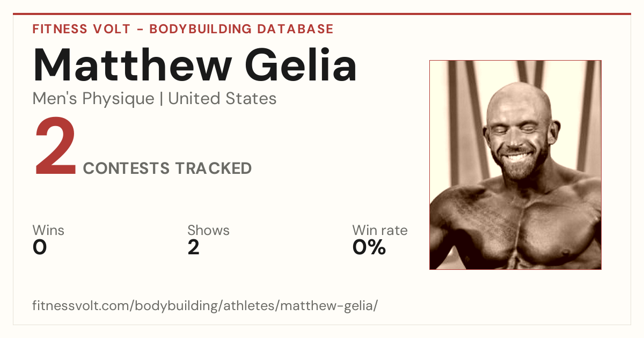Click the 'FITNESS VOLT' brand text

click(80, 29)
